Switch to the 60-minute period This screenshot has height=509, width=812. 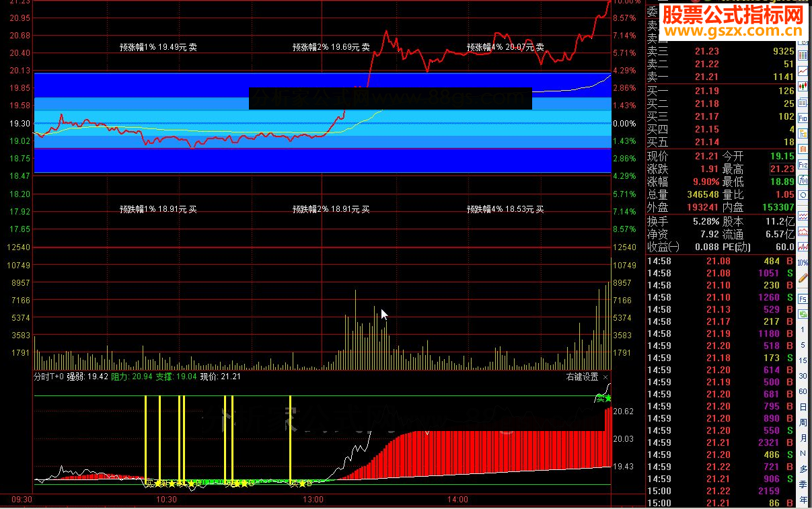point(803,391)
